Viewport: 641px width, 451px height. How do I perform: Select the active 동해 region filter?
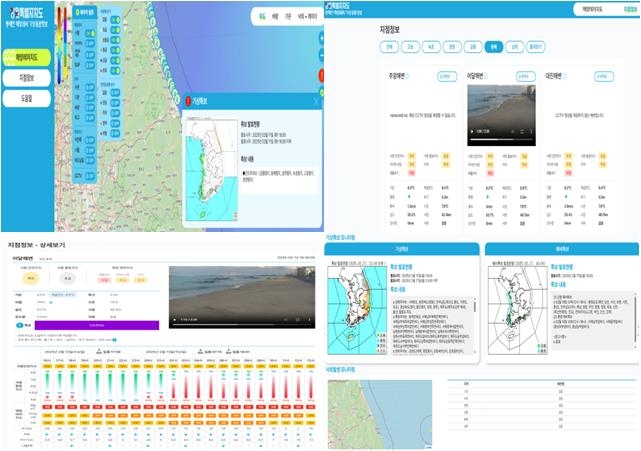[493, 47]
